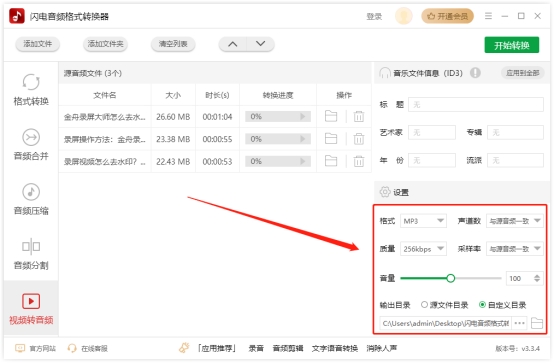The height and width of the screenshot is (363, 554).
Task: Click the 添加文件夹 button
Action: click(105, 44)
